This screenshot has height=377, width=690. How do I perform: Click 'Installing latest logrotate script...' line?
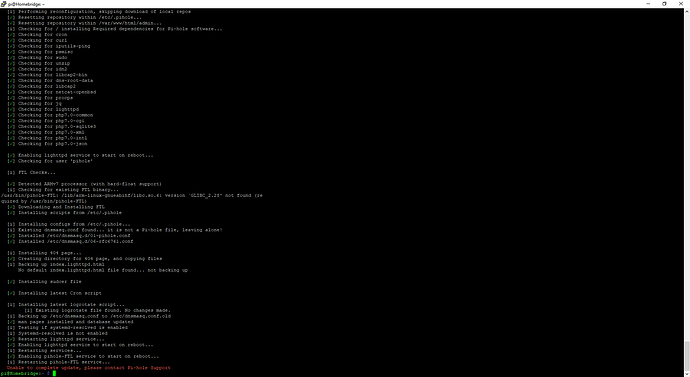pyautogui.click(x=66, y=304)
